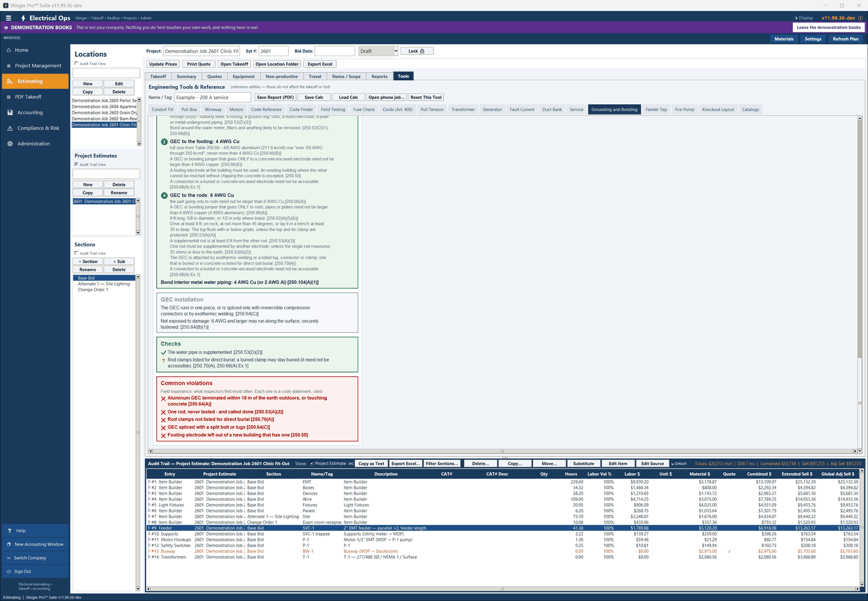Select Demonstration Job 2603 Grain Dry location
This screenshot has height=601, width=868.
104,113
